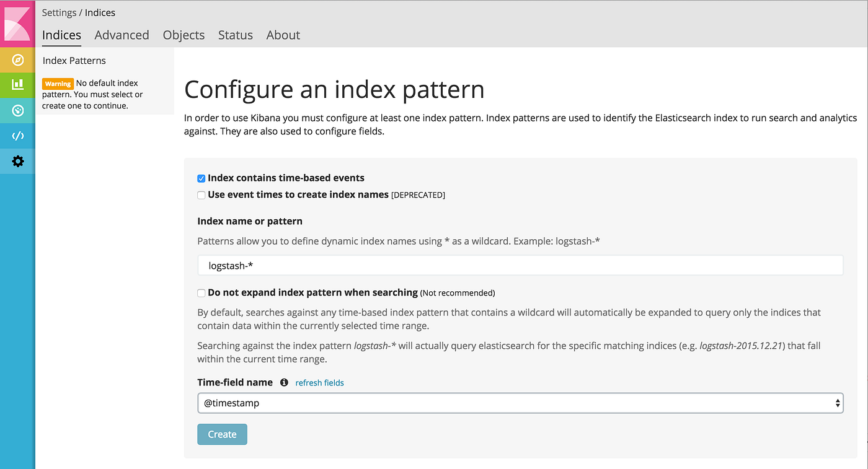
Task: Click the orange Warning badge
Action: [58, 84]
